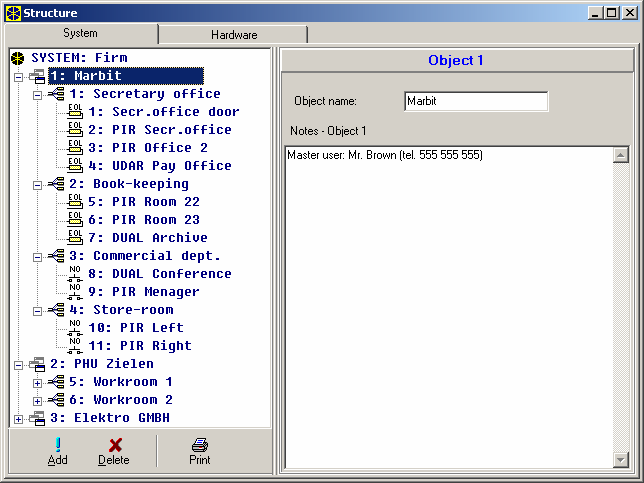Expand the Workroom 2 partition
This screenshot has width=644, height=483.
37,402
